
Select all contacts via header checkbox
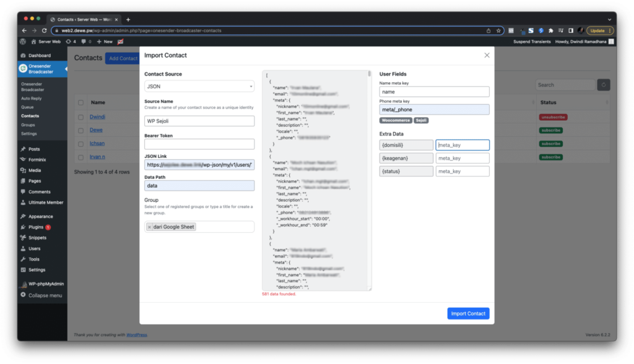(x=80, y=103)
